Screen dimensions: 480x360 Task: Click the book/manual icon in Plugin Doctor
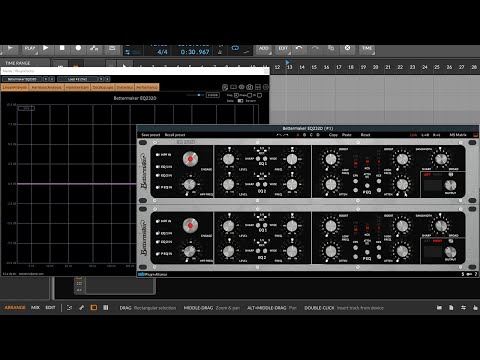233,87
